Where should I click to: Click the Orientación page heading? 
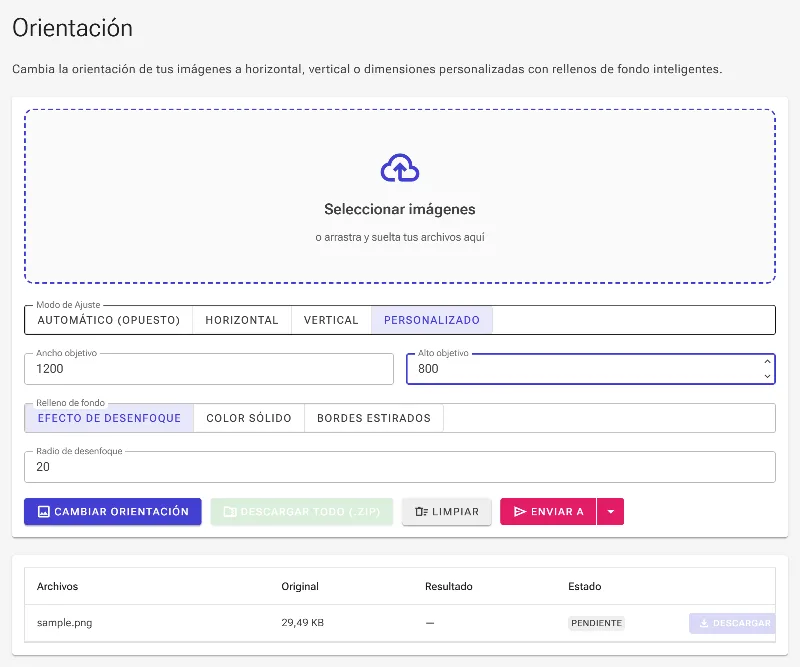72,28
